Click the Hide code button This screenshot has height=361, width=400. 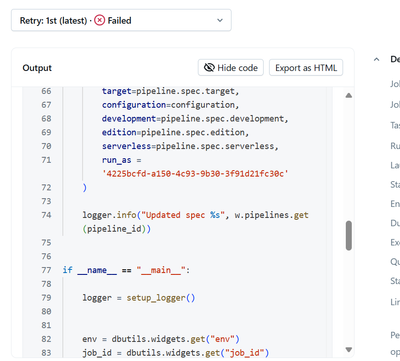pos(231,68)
